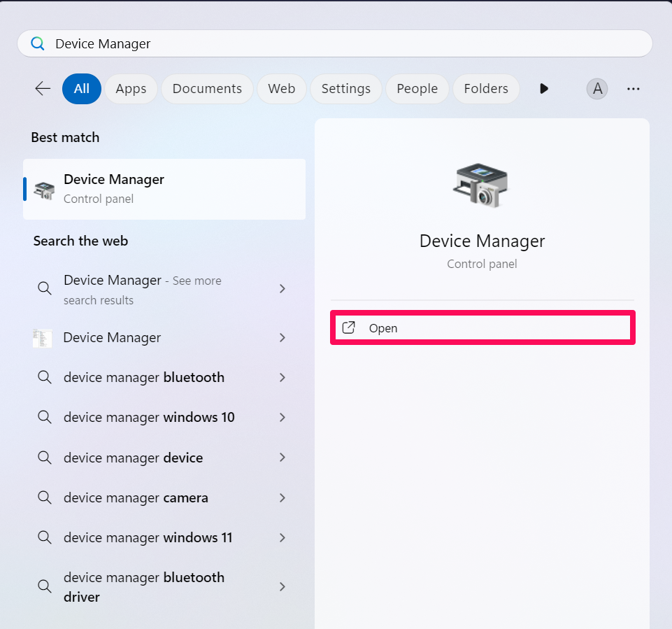Select the All filter tab
This screenshot has height=629, width=672.
point(81,89)
